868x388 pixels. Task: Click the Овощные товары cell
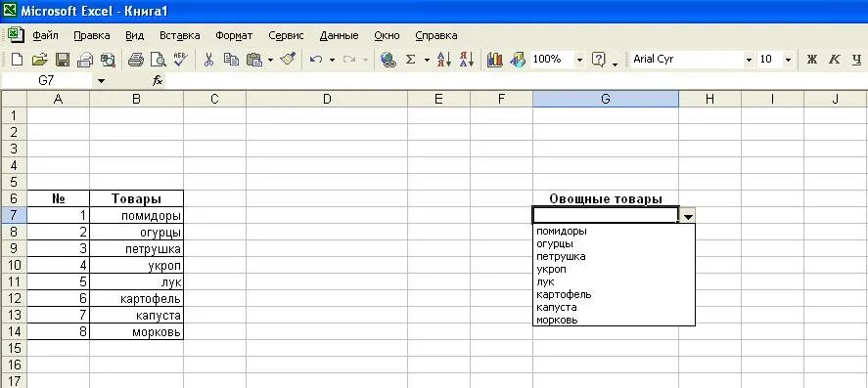[606, 199]
